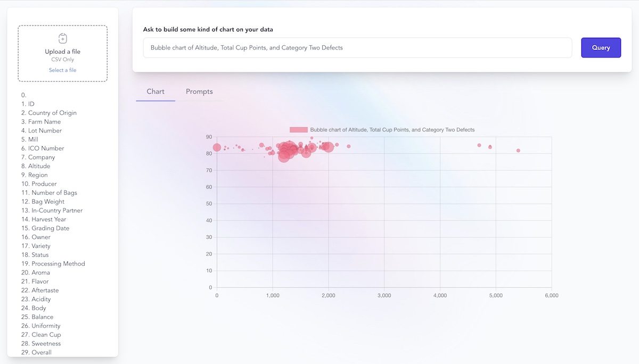Switch to the Prompts tab
This screenshot has width=639, height=364.
(x=199, y=92)
